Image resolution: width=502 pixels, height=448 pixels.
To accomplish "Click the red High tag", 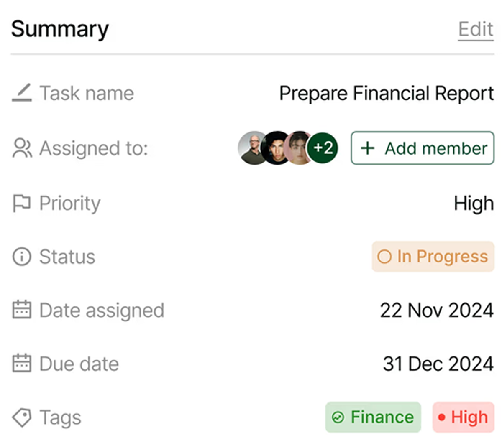I will click(464, 417).
